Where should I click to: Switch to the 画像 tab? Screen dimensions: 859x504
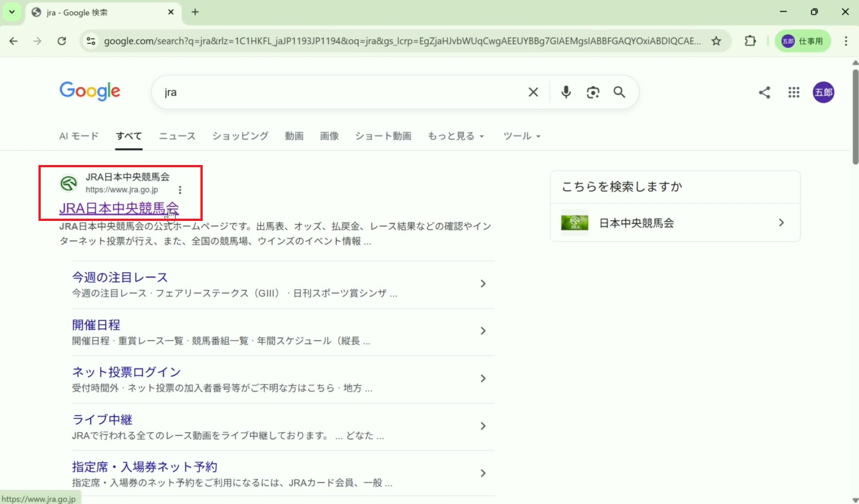pos(329,136)
